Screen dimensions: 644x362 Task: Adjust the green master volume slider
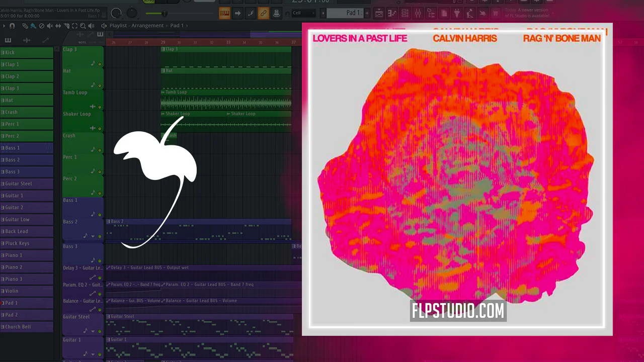pyautogui.click(x=164, y=14)
